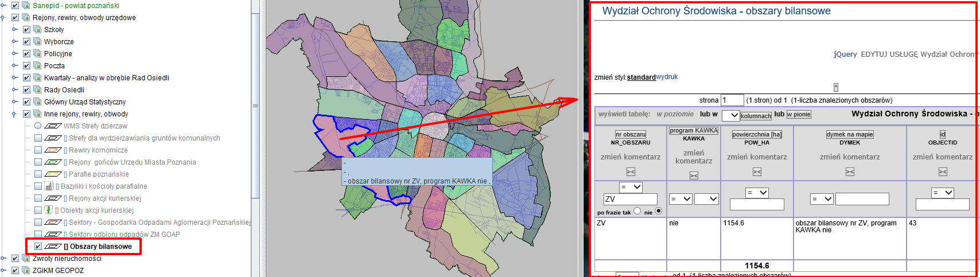Click the collapse arrow under the POW_HA column

point(757,172)
